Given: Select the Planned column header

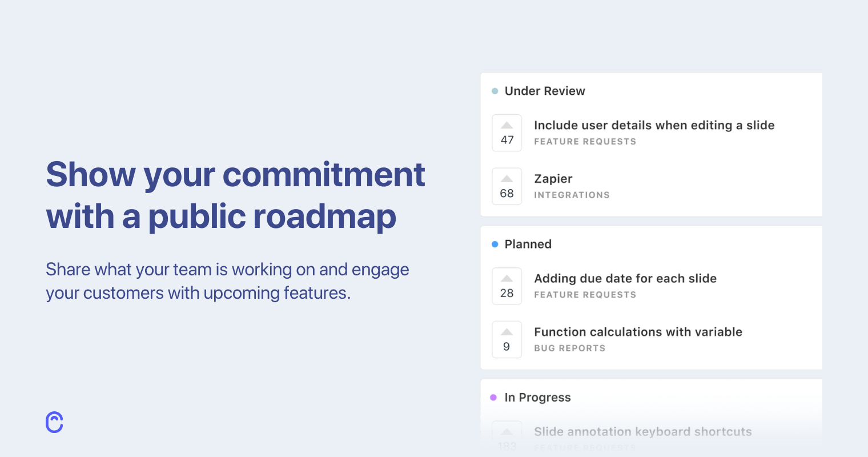Looking at the screenshot, I should click(x=528, y=244).
